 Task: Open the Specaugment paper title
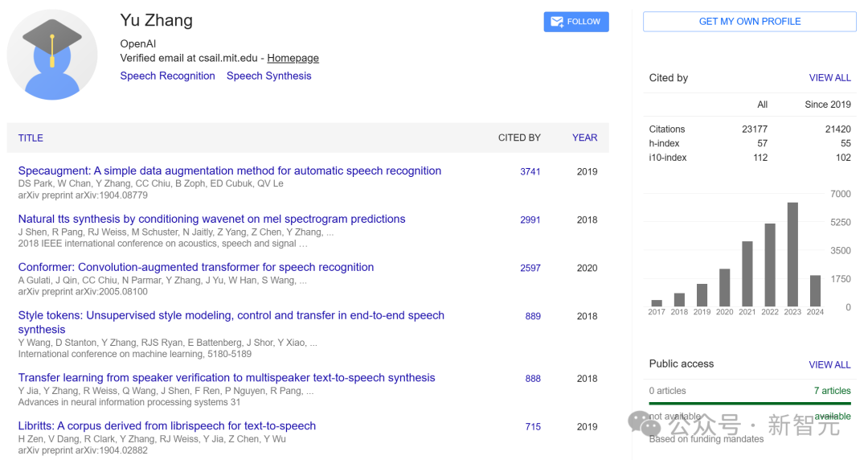click(x=229, y=170)
